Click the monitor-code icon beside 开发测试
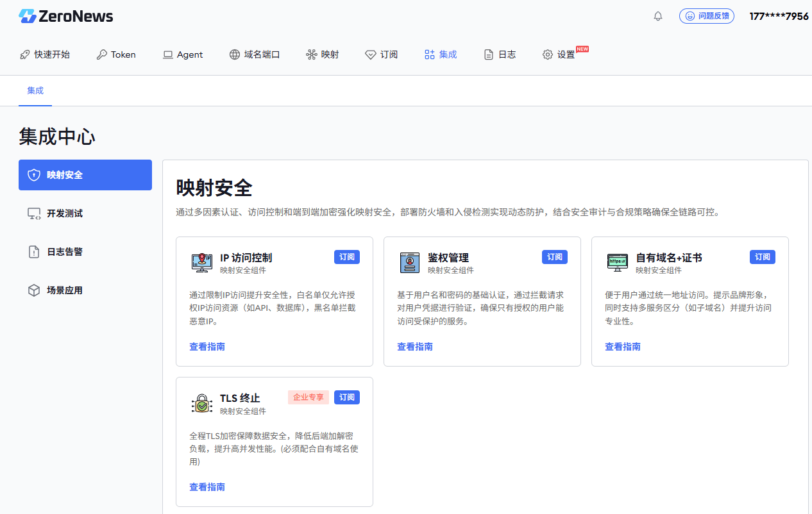The height and width of the screenshot is (514, 812). pos(35,213)
